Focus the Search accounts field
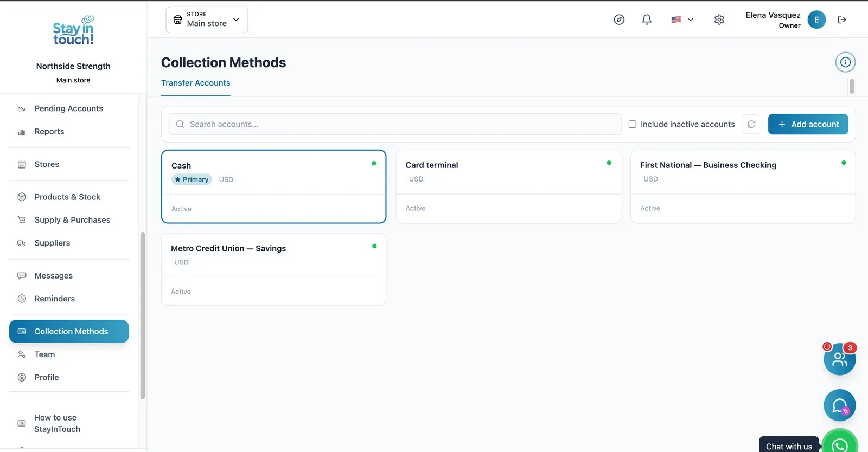Viewport: 868px width, 452px height. tap(395, 124)
